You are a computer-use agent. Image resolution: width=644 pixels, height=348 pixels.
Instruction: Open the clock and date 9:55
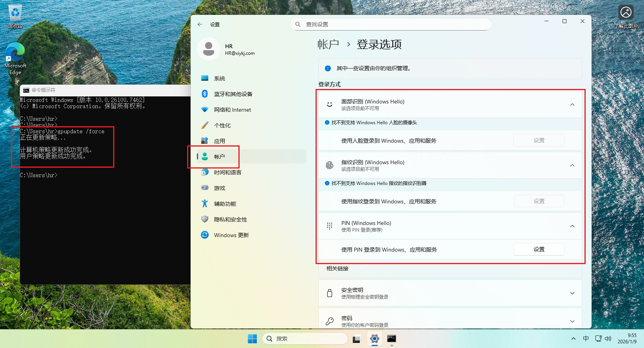(627, 339)
